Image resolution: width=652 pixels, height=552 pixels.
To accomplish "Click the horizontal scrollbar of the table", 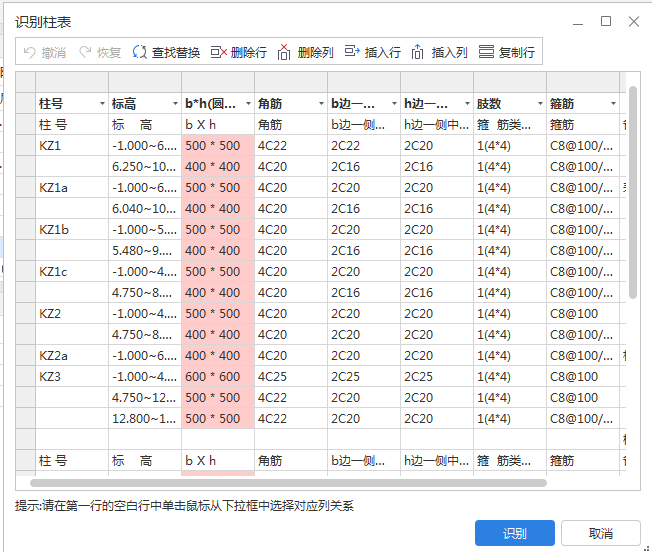I will click(288, 483).
